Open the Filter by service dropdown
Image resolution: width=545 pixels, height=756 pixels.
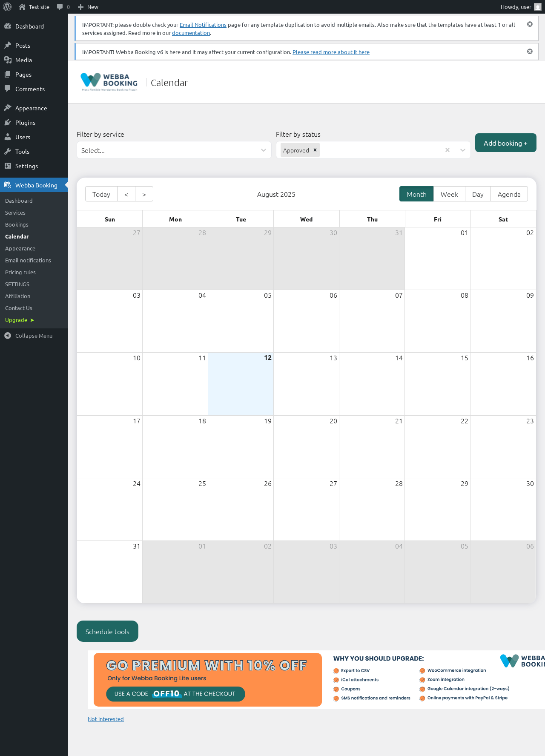[174, 150]
